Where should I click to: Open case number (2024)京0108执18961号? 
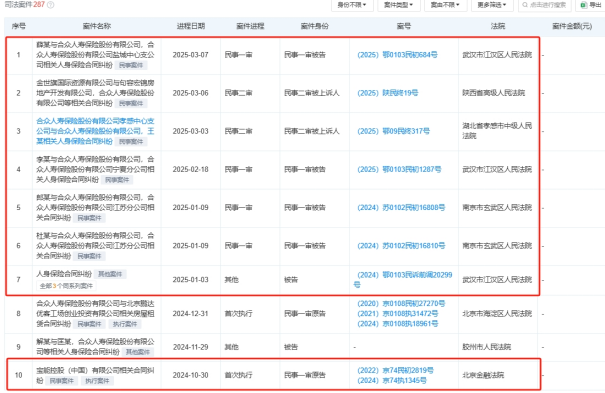397,324
